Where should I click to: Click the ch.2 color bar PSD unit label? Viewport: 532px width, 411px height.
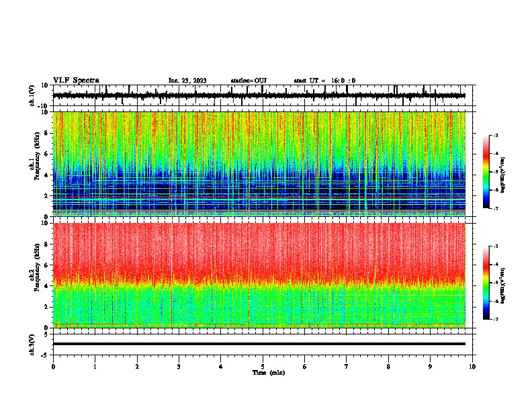[502, 285]
